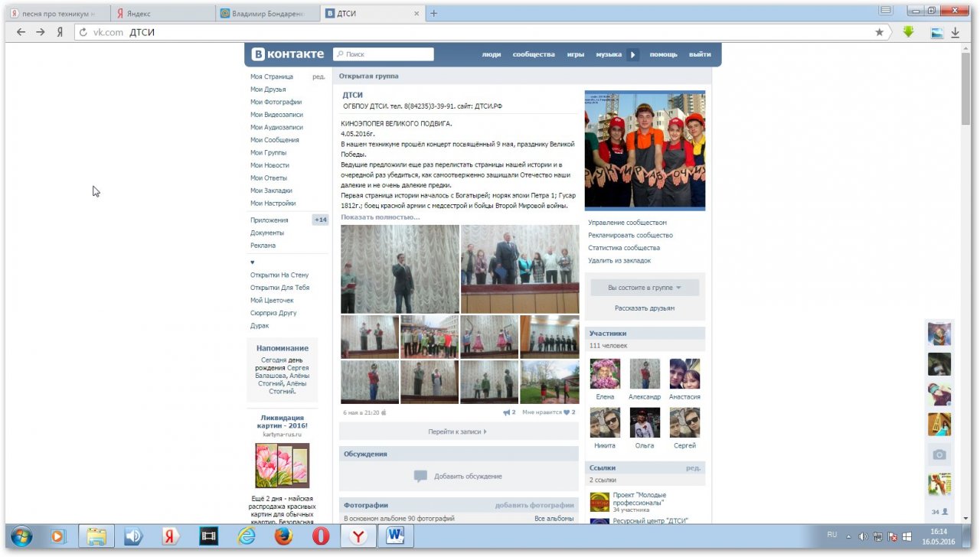Open the Yandex Browser taskbar icon

pyautogui.click(x=358, y=536)
